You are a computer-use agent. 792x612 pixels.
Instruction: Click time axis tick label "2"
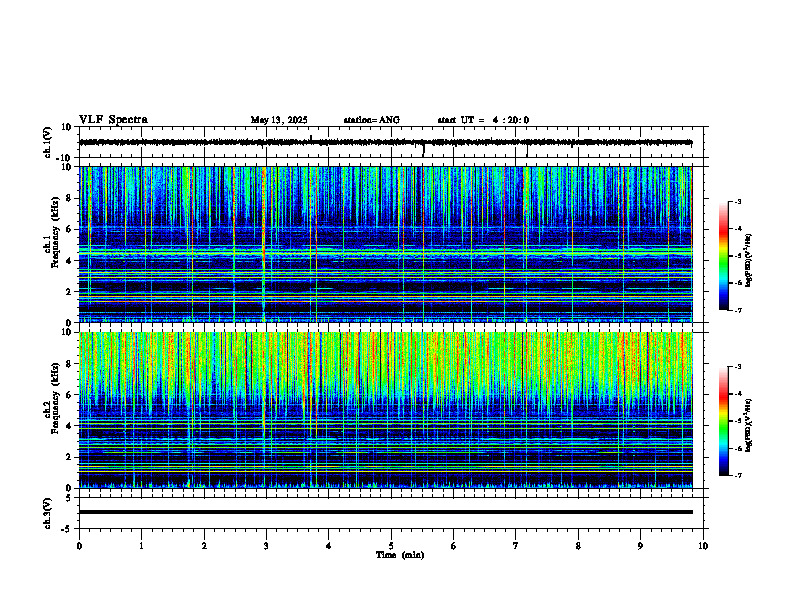(204, 546)
